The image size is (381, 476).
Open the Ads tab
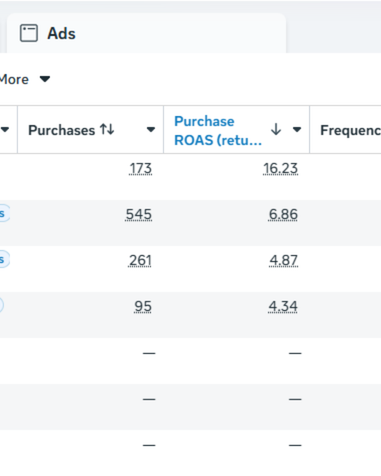click(146, 33)
